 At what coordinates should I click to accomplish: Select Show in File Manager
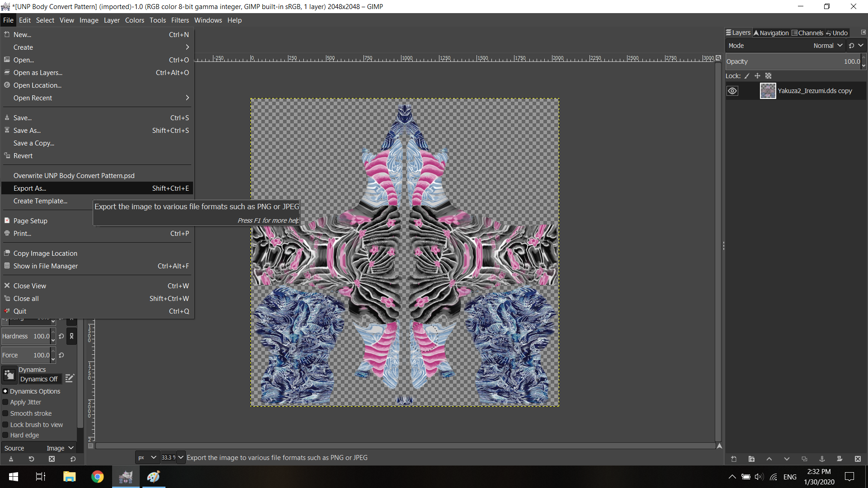[97, 266]
